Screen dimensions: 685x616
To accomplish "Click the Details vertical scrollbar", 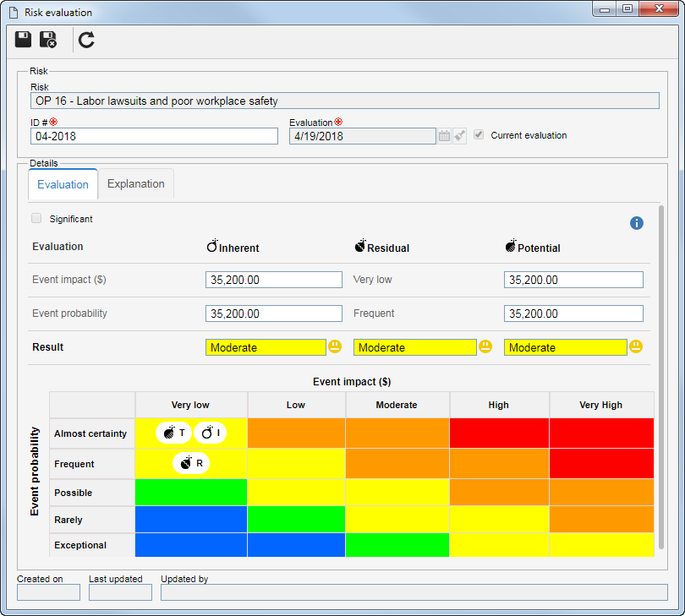I will pos(661,377).
